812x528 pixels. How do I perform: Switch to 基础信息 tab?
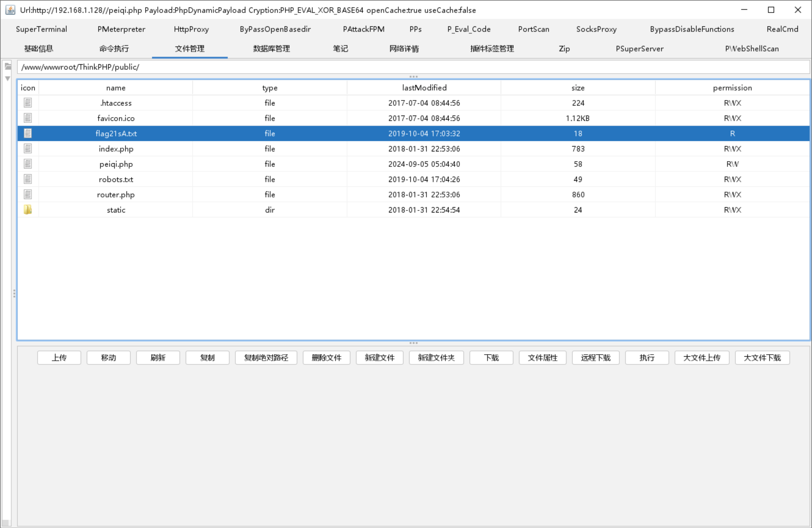click(x=39, y=49)
